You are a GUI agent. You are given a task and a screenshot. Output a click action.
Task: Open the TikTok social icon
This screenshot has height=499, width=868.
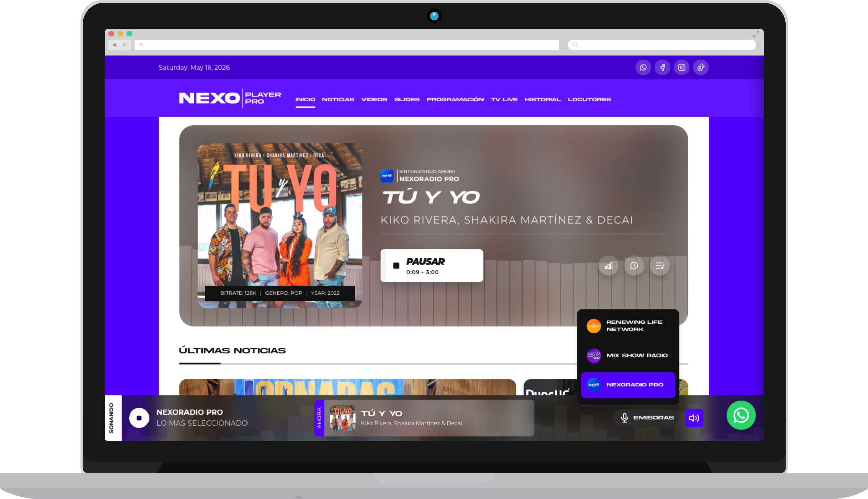pos(701,68)
